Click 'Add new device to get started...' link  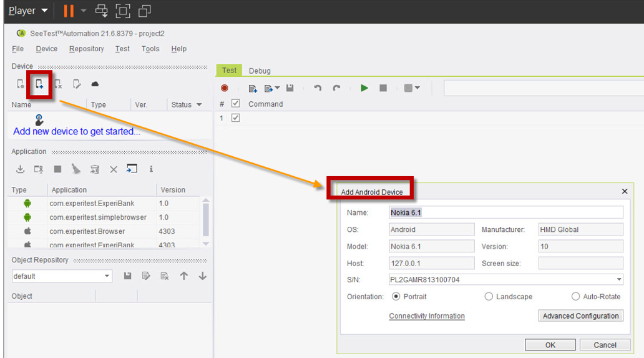(x=76, y=131)
